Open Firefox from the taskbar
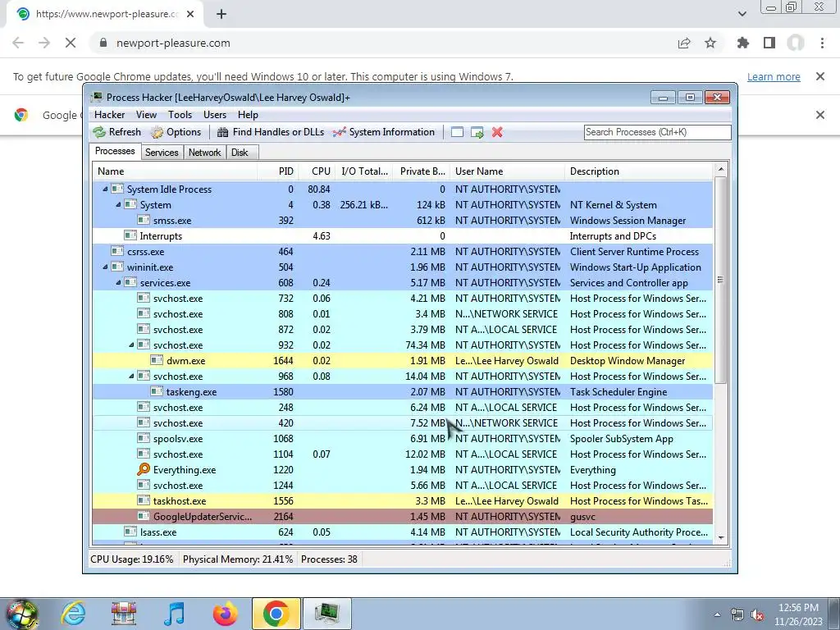 [225, 614]
